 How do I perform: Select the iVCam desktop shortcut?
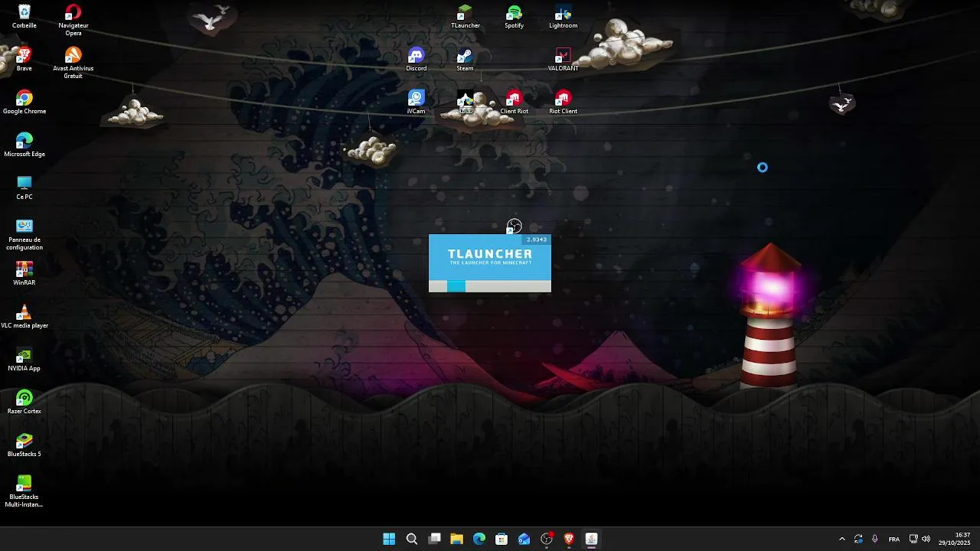(x=416, y=102)
